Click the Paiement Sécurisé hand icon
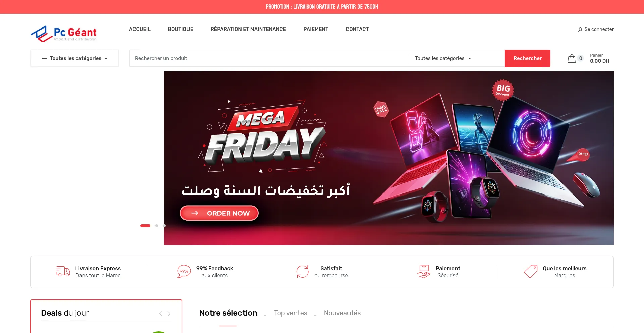This screenshot has height=333, width=644. tap(424, 272)
